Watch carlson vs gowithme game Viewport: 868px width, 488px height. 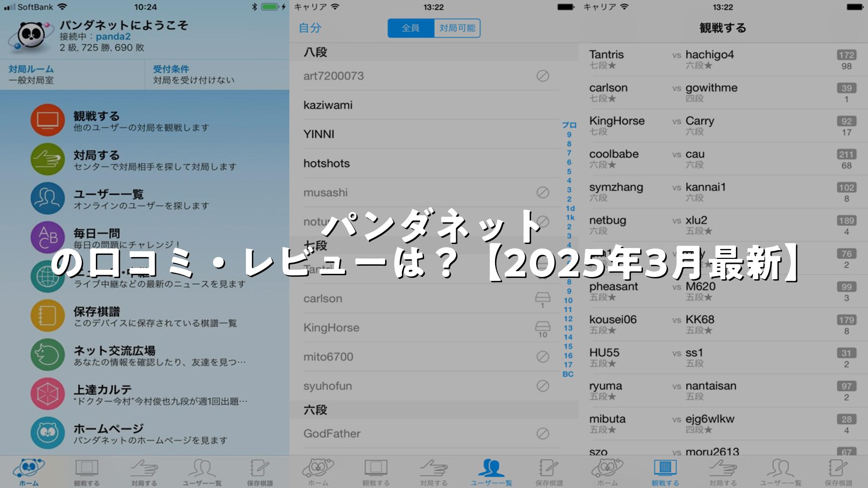tap(723, 93)
